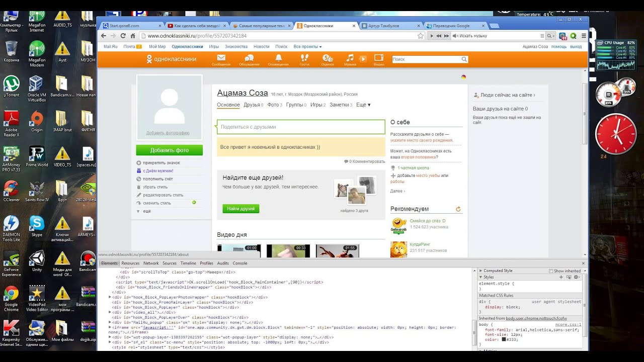Click the Искать музыку search box

[x=498, y=36]
